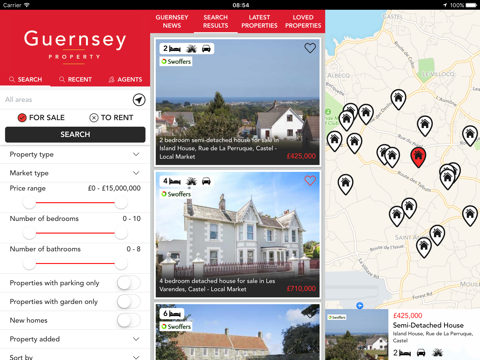Open the Latest Properties tab
The width and height of the screenshot is (480, 360).
tap(259, 21)
